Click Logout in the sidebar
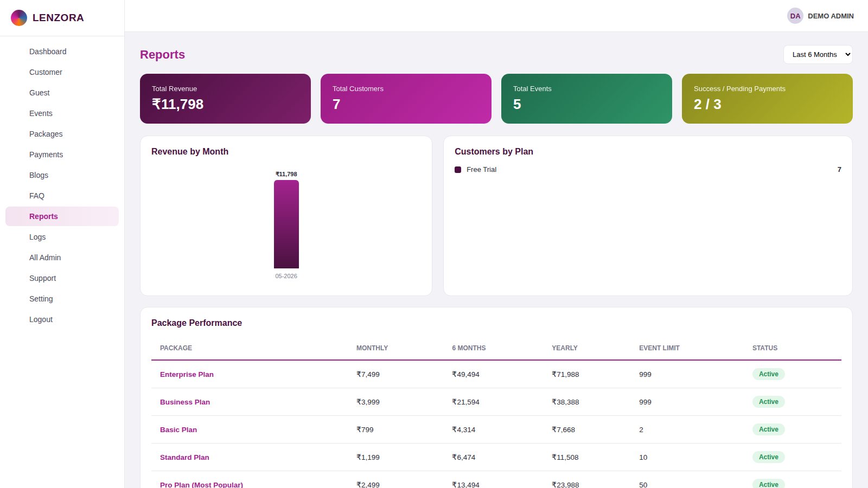 tap(62, 319)
